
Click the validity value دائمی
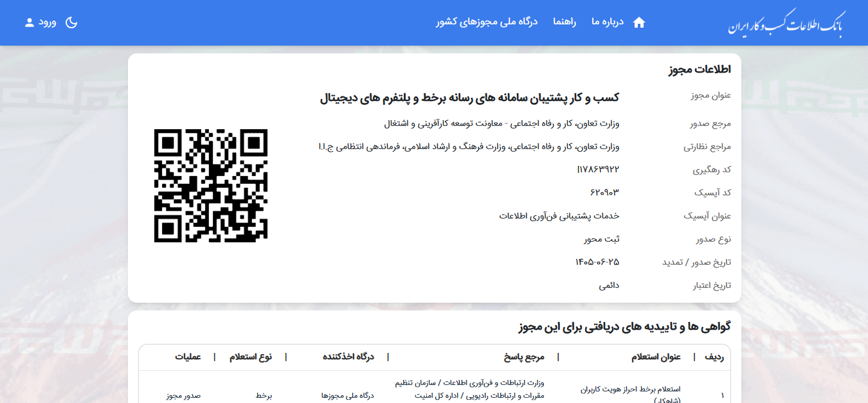point(609,285)
